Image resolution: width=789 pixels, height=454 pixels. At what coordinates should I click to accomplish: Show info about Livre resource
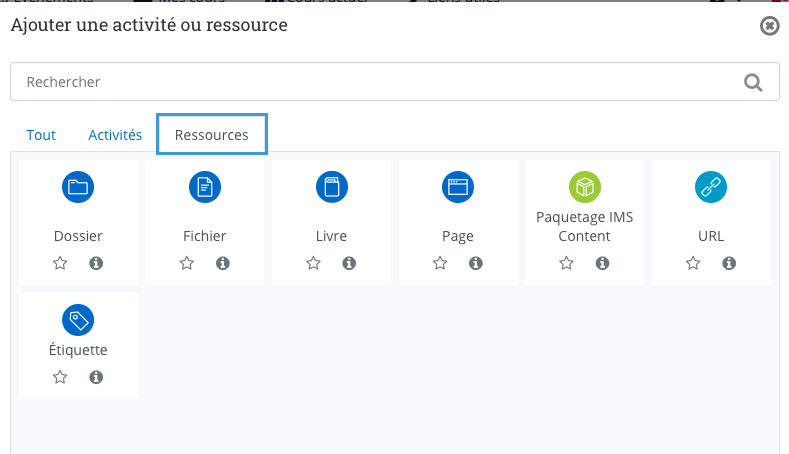[349, 263]
